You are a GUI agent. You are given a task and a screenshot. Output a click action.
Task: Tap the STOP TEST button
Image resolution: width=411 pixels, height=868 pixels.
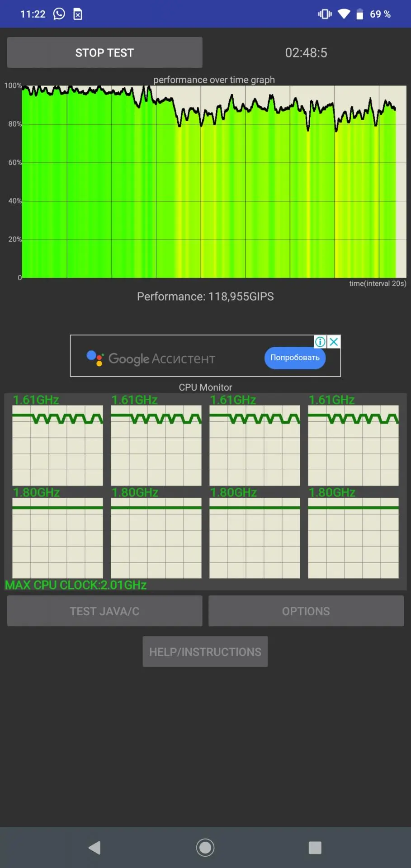(104, 52)
